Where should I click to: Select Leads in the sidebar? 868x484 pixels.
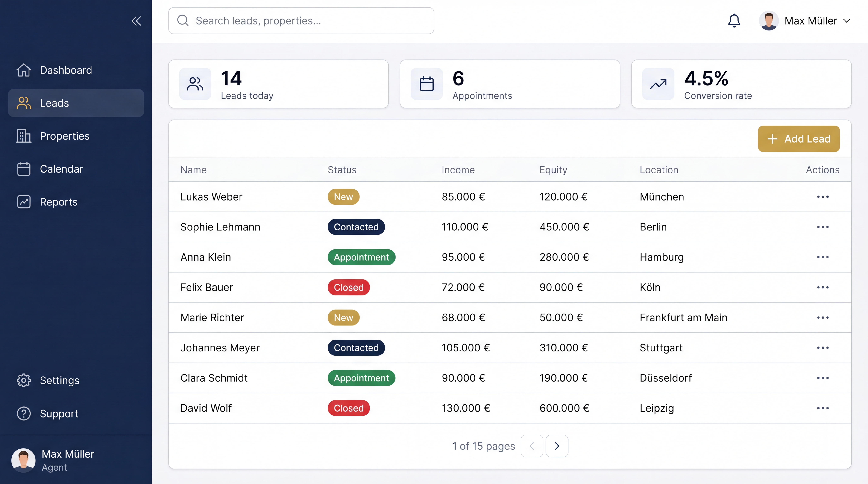[76, 103]
